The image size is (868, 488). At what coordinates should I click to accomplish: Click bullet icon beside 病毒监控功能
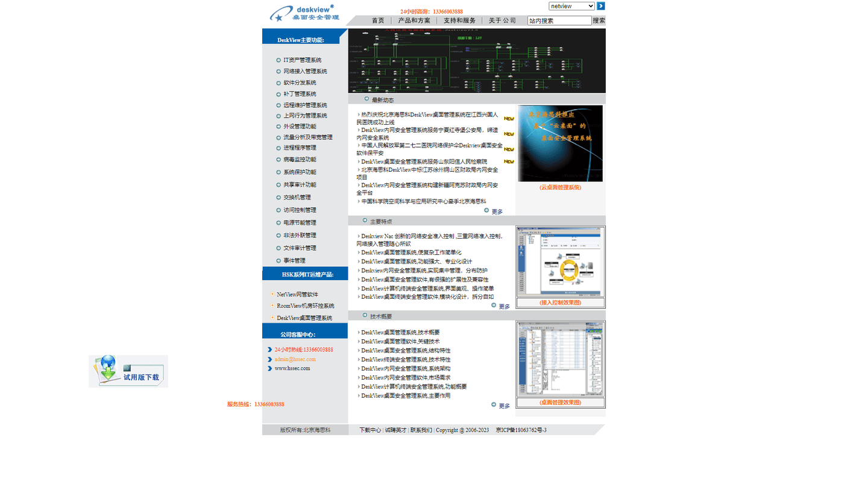click(278, 160)
